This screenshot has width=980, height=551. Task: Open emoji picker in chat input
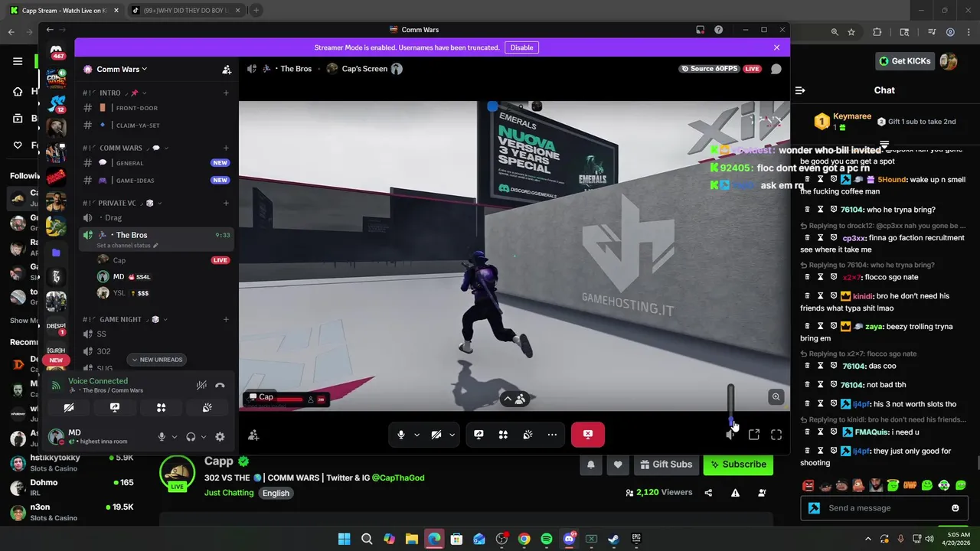point(955,508)
